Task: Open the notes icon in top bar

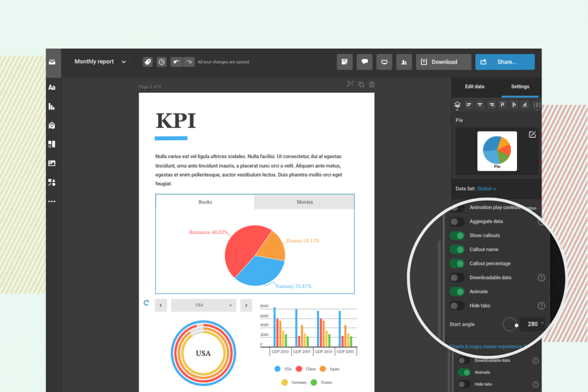Action: pos(344,62)
